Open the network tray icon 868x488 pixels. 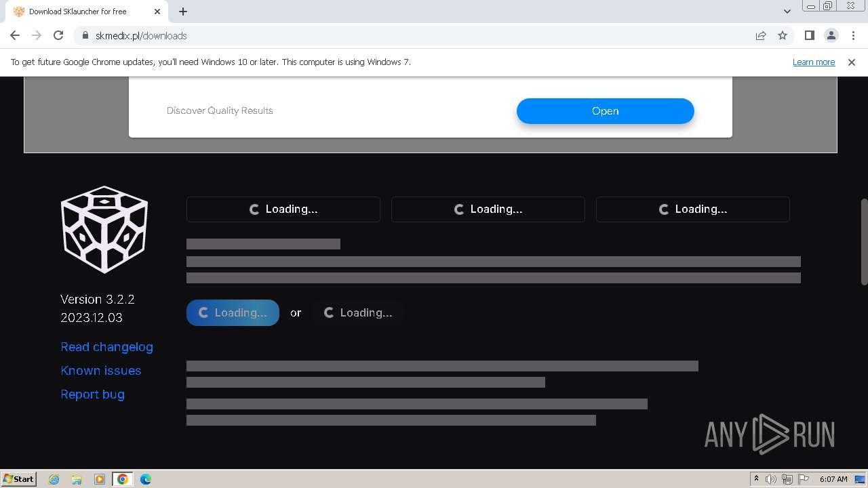point(787,479)
